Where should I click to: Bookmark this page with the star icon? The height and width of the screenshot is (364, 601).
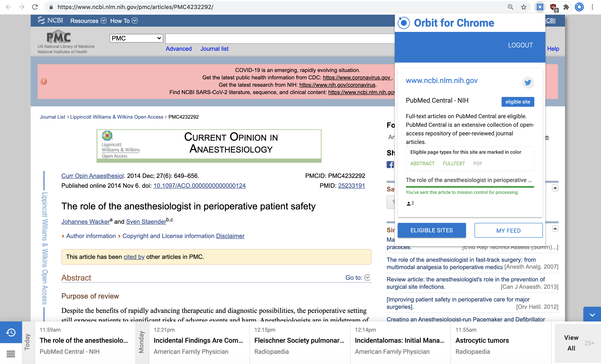coord(523,7)
